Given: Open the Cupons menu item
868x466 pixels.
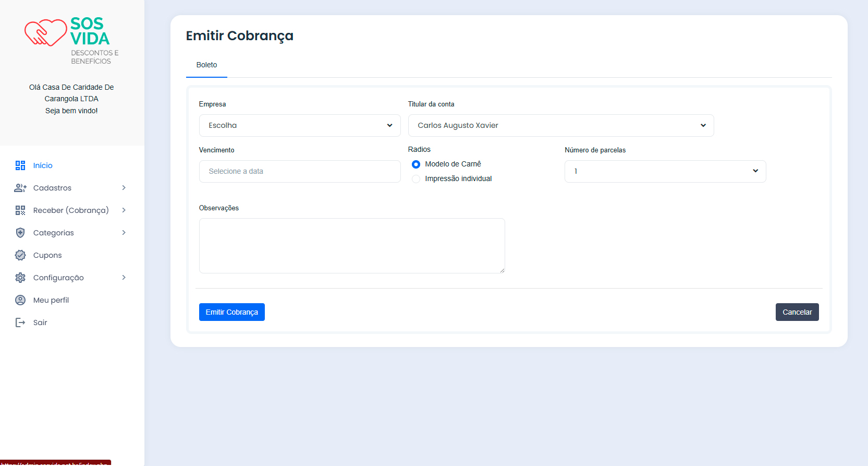Looking at the screenshot, I should [x=47, y=255].
